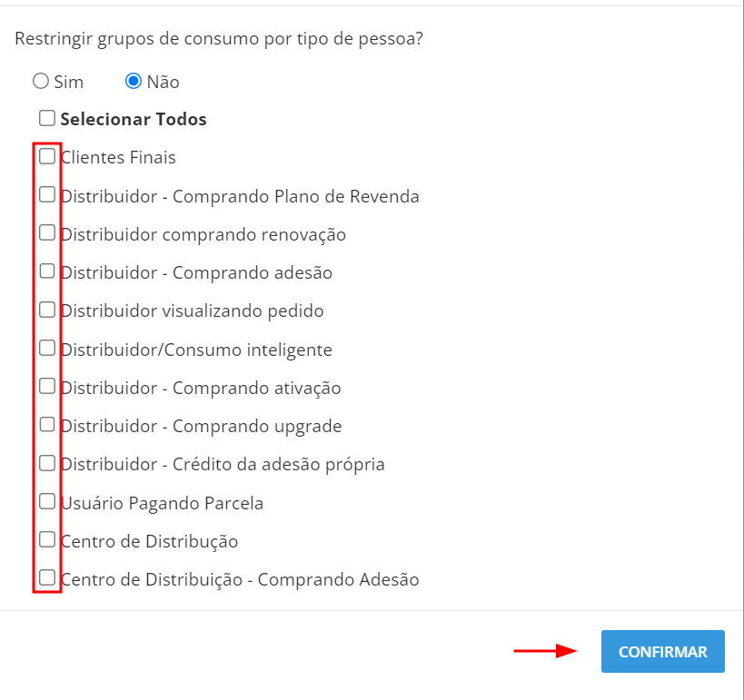Select the Sim radio button
Viewport: 744px width, 700px height.
[41, 82]
